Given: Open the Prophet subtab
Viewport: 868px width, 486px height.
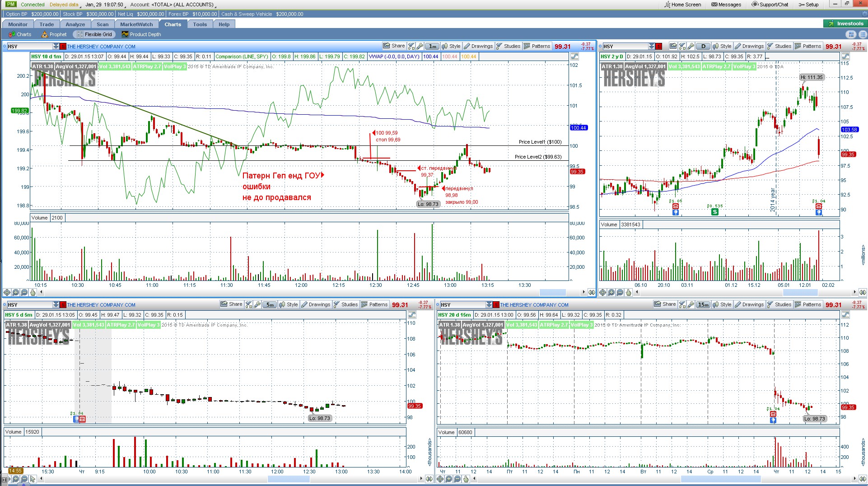Looking at the screenshot, I should click(54, 34).
